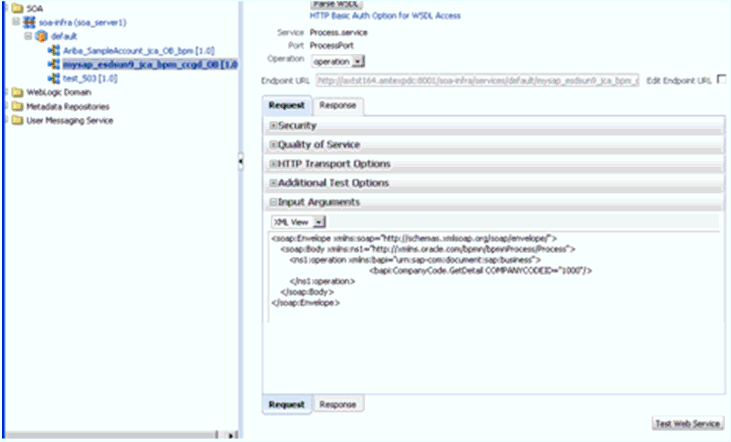Click the Endpoint URL input field
The height and width of the screenshot is (442, 731).
click(x=477, y=80)
